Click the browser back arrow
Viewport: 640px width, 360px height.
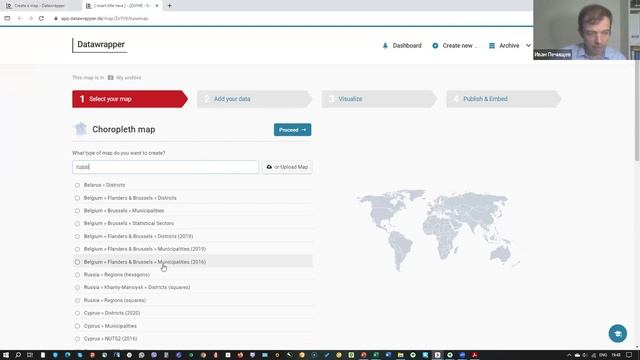click(20, 18)
